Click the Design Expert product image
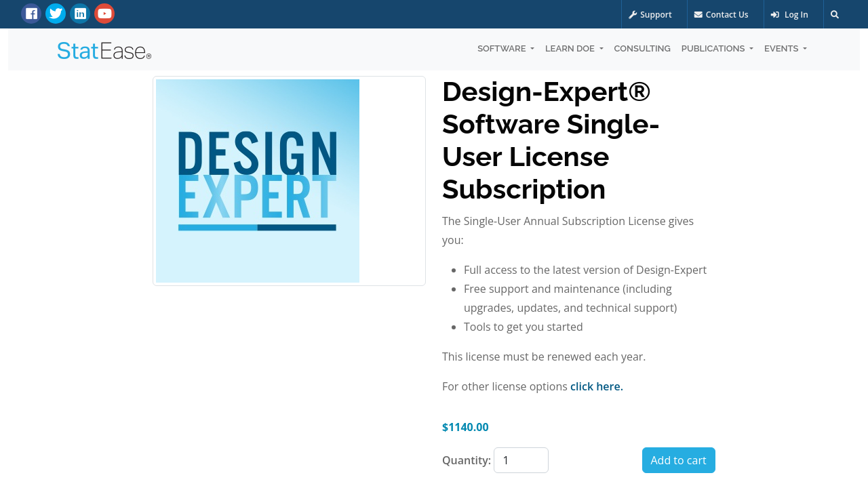The width and height of the screenshot is (868, 488). click(x=258, y=181)
